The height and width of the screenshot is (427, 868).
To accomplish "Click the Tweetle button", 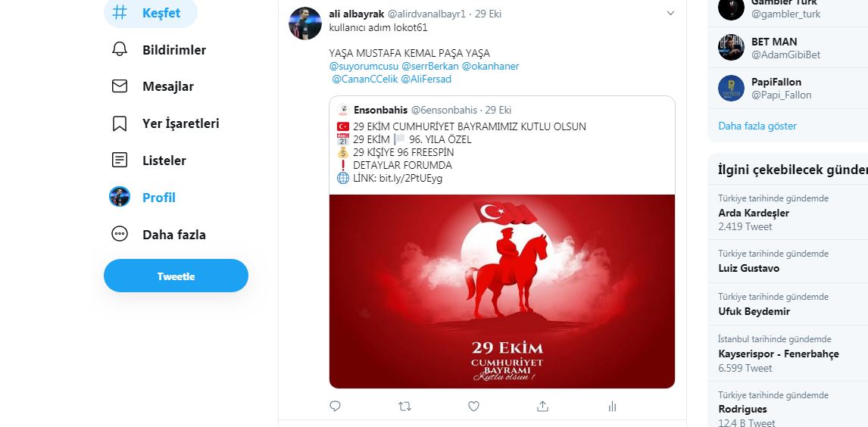I will pos(176,276).
